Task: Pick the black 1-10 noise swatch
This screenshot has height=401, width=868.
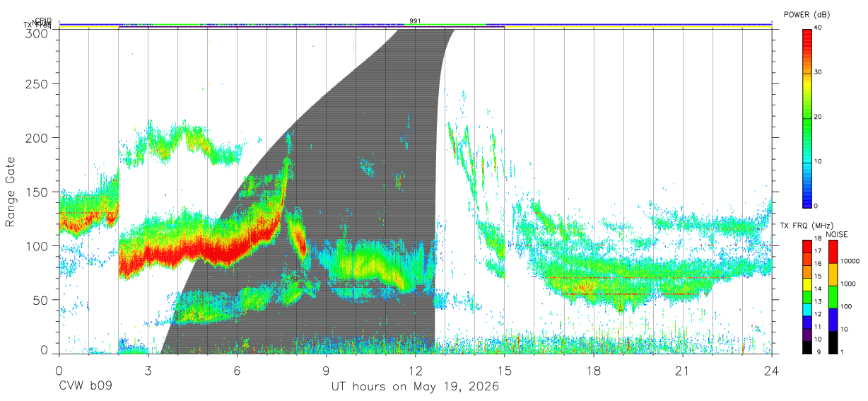Action: pyautogui.click(x=832, y=341)
